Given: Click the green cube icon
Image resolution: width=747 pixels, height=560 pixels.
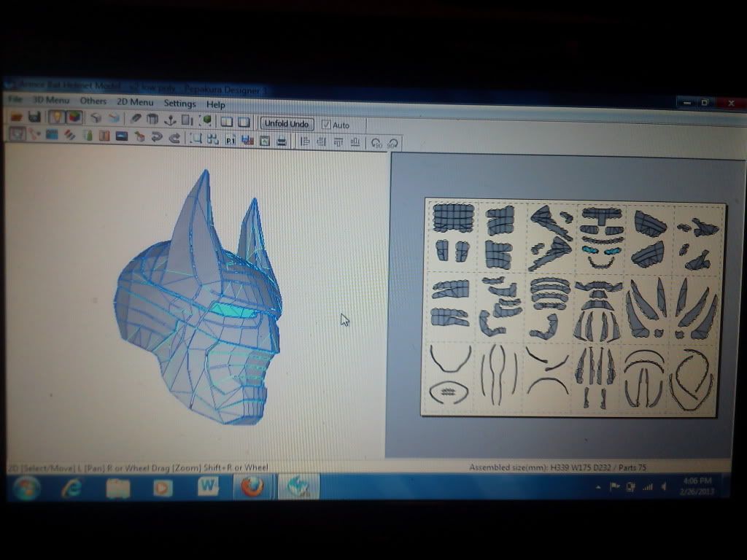Looking at the screenshot, I should (206, 121).
